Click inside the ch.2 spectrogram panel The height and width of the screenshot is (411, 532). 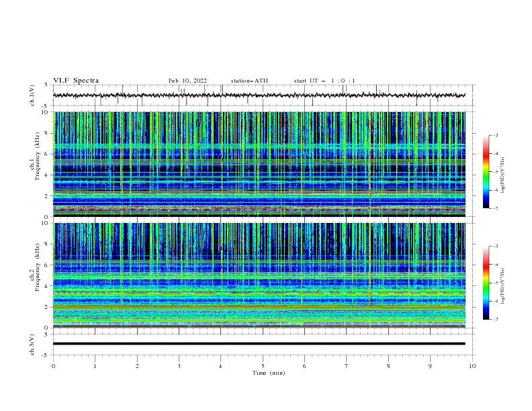[262, 275]
